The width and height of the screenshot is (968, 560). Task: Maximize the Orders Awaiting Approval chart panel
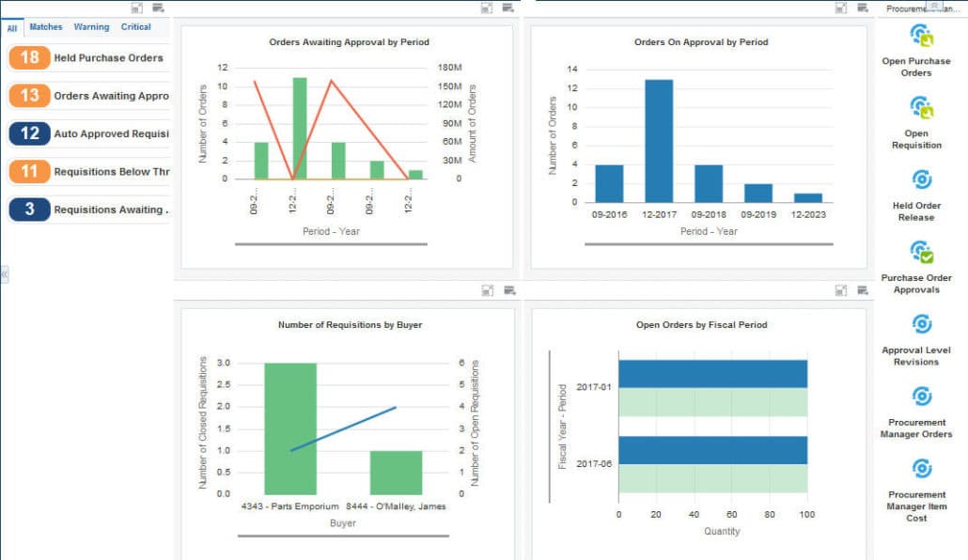(487, 8)
